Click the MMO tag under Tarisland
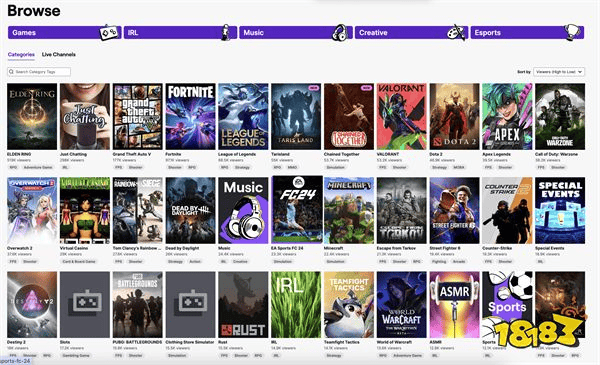The image size is (600, 365). pos(292,168)
